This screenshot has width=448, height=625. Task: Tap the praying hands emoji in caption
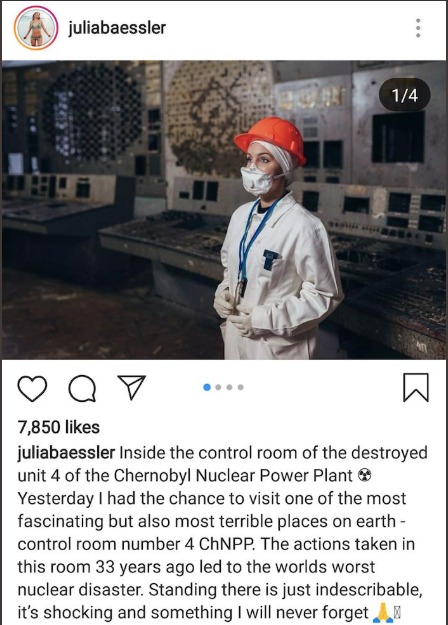tap(382, 613)
